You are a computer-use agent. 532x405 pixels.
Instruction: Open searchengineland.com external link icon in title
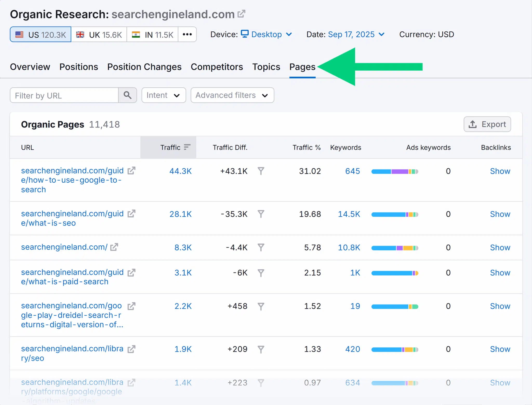[241, 14]
